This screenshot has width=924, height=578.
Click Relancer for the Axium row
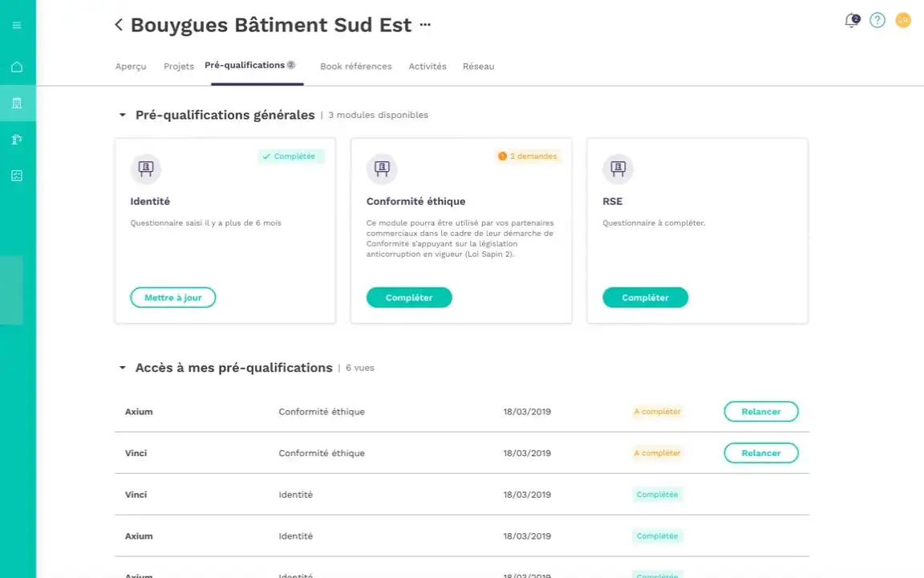(760, 412)
